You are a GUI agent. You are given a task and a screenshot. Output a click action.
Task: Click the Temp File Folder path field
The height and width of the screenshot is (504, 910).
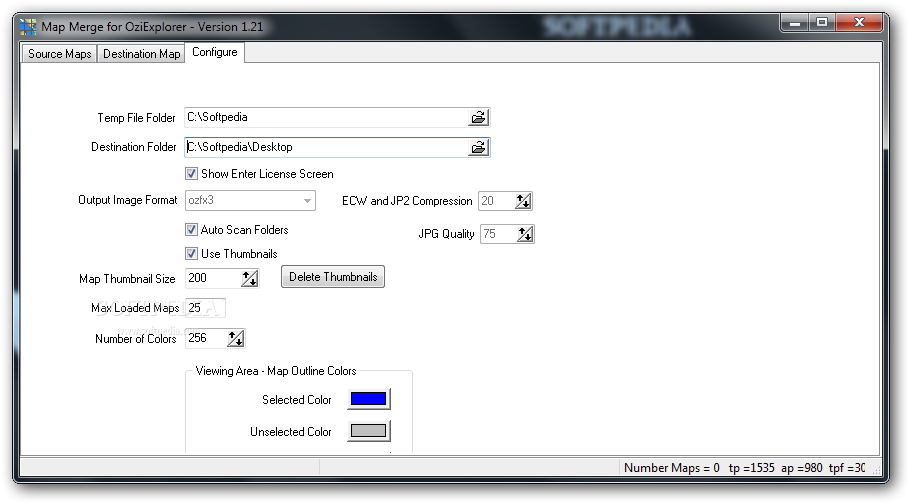pos(326,117)
